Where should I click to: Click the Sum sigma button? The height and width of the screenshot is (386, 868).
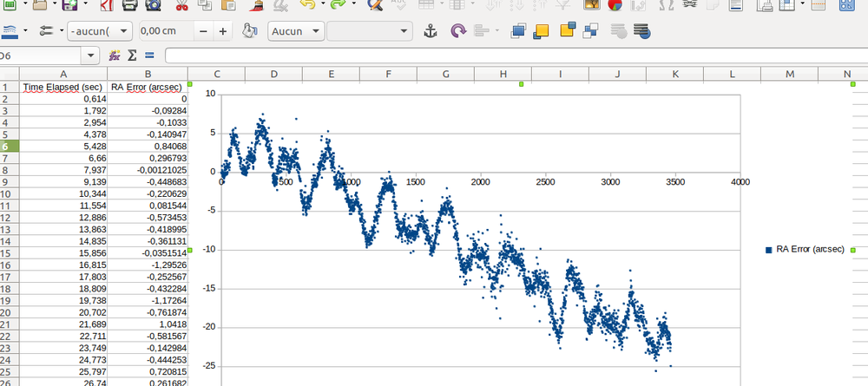click(x=132, y=56)
